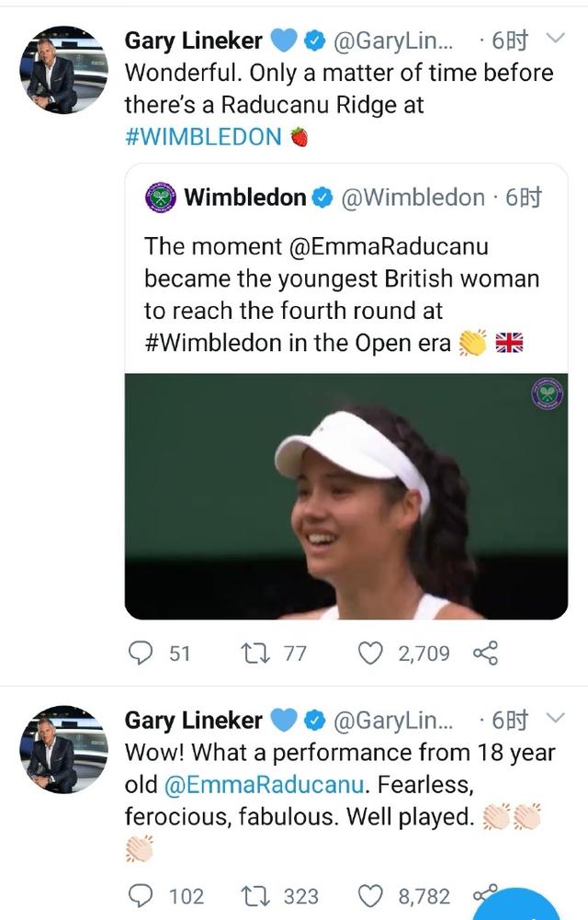Retweet the tweet with 323 retweets

pyautogui.click(x=253, y=895)
